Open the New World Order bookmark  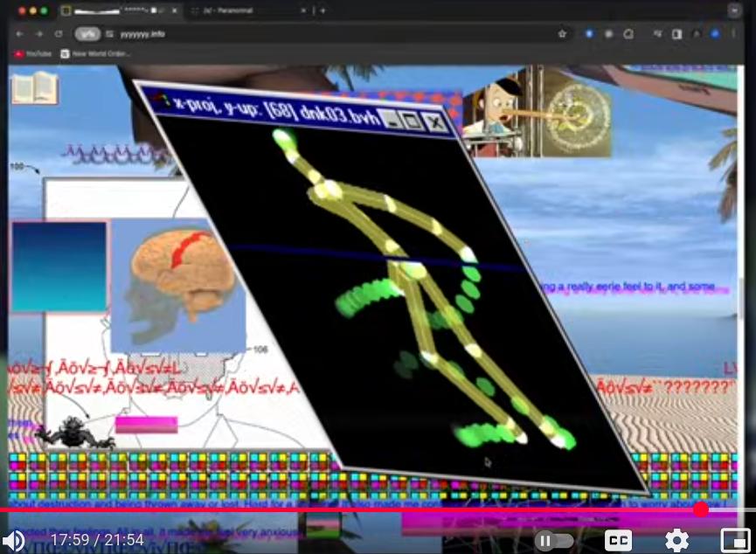click(95, 54)
